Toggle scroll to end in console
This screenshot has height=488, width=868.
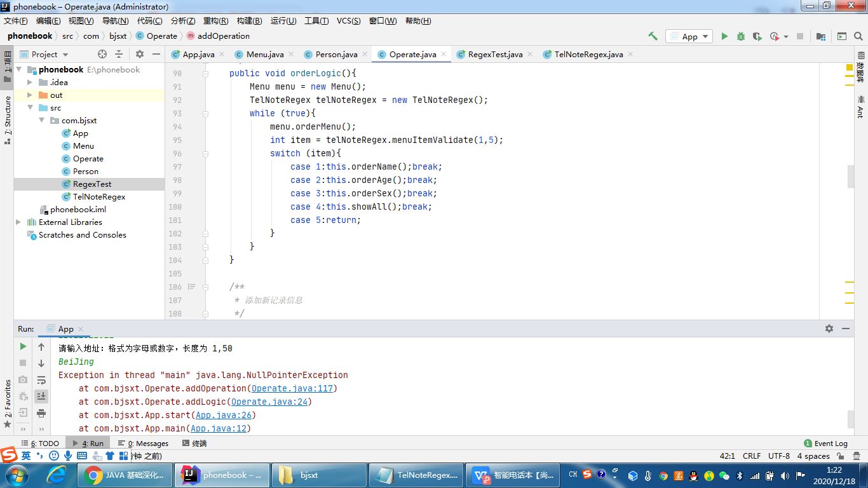(41, 396)
